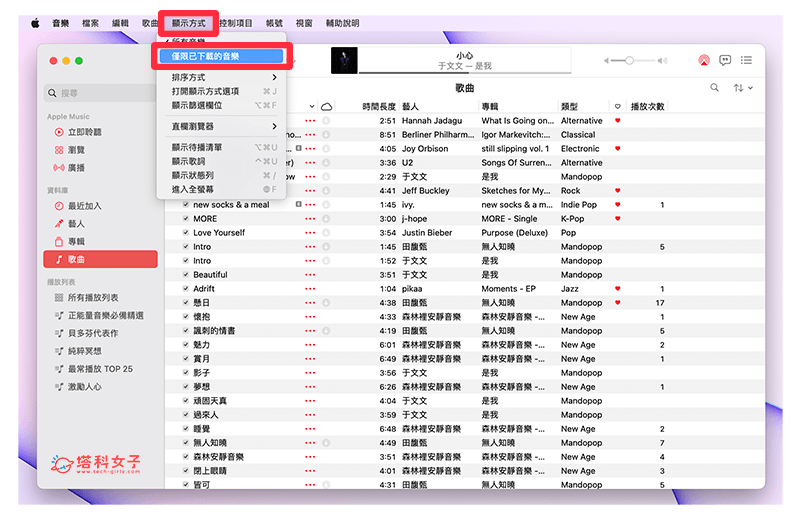Open more options for MORE song
This screenshot has width=800, height=524.
(x=310, y=219)
